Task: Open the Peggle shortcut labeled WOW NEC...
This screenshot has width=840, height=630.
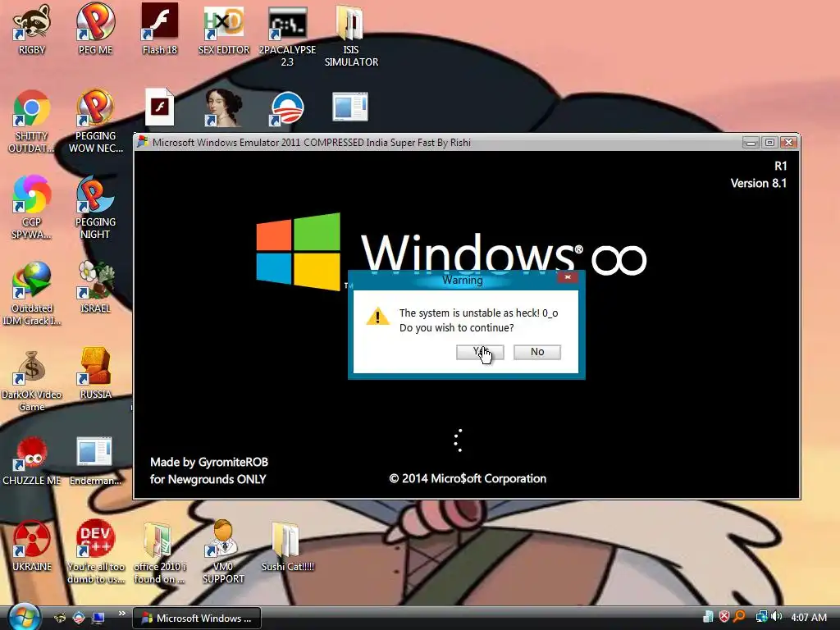Action: click(x=95, y=122)
